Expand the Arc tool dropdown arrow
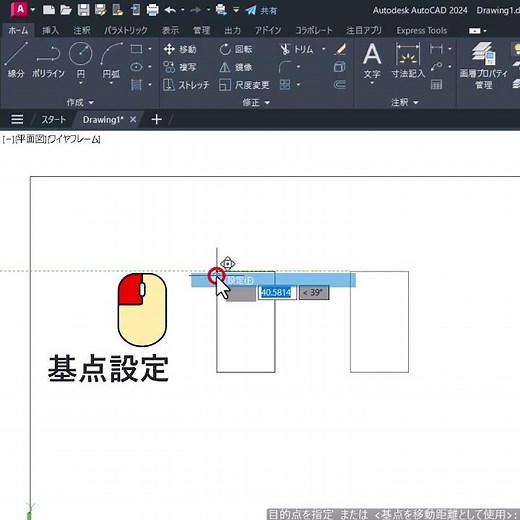 [x=111, y=83]
